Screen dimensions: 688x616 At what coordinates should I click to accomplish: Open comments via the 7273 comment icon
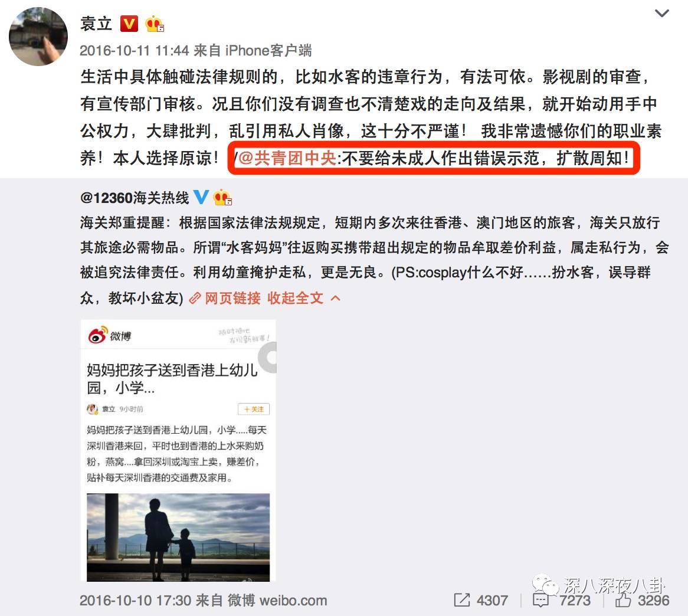tap(540, 600)
